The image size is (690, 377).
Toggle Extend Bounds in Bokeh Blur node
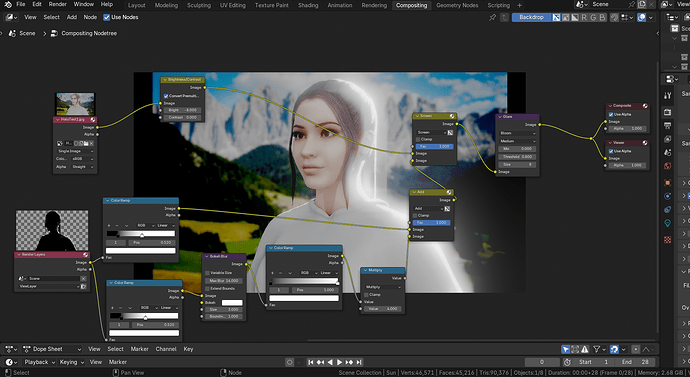[x=208, y=289]
